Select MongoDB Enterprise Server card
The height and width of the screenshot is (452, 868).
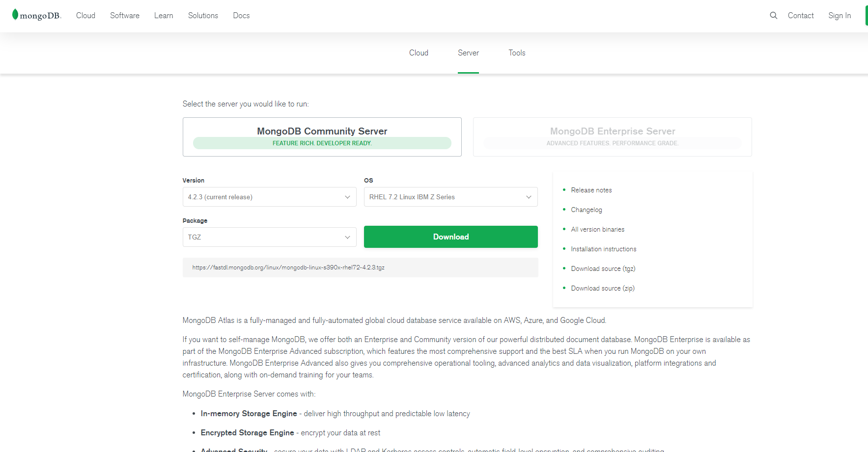[613, 137]
